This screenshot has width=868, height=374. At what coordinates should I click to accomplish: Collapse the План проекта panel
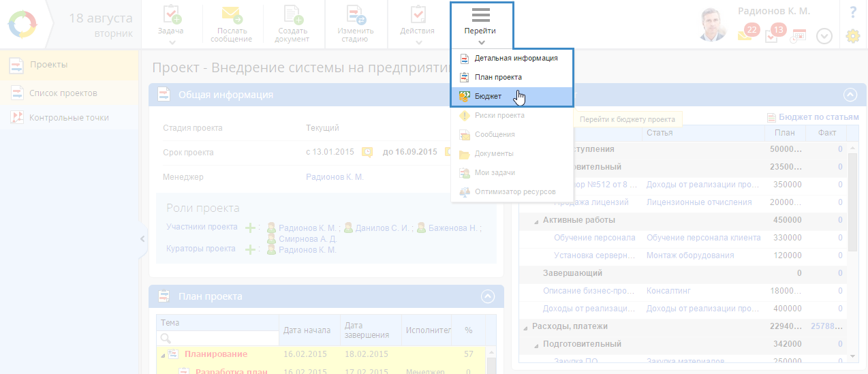[x=487, y=296]
